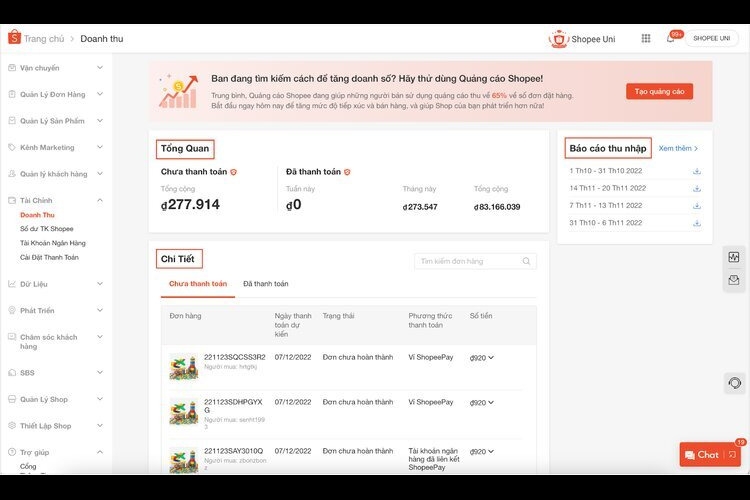
Task: Click the Tìm kiếm đơn hàng search field
Action: tap(475, 261)
